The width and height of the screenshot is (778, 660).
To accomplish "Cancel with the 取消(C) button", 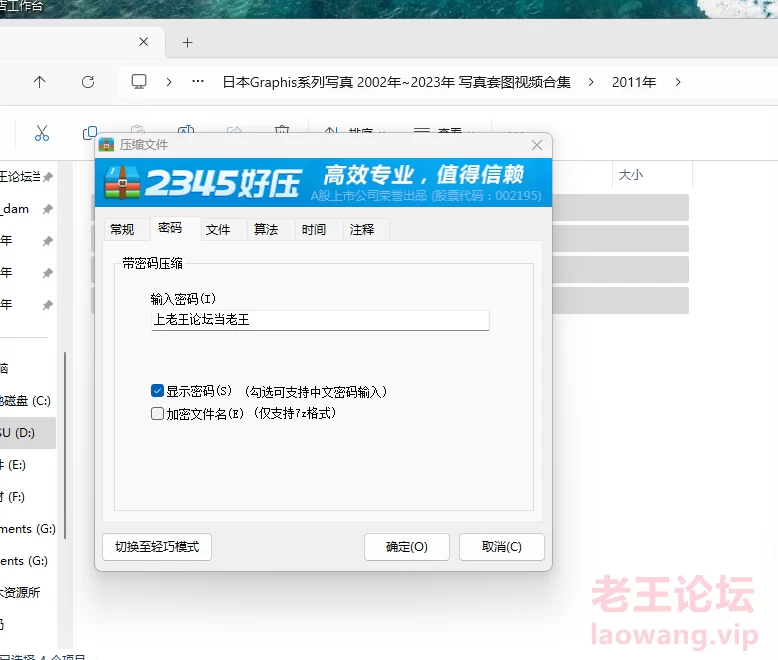I will click(502, 547).
